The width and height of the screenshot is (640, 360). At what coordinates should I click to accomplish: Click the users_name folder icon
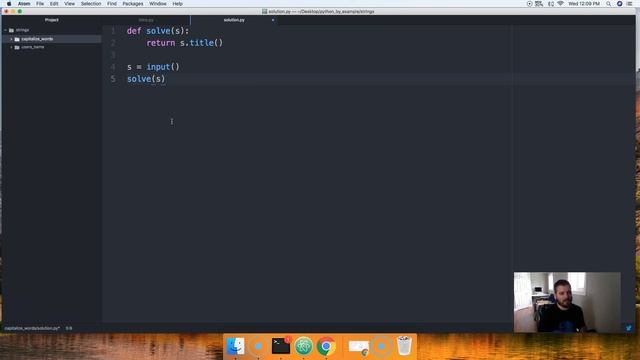[x=17, y=47]
